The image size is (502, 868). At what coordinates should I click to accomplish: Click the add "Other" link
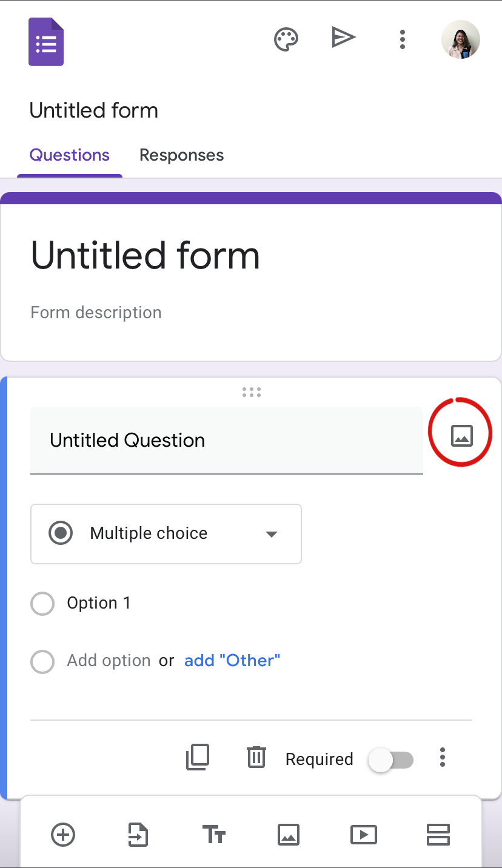(x=232, y=661)
